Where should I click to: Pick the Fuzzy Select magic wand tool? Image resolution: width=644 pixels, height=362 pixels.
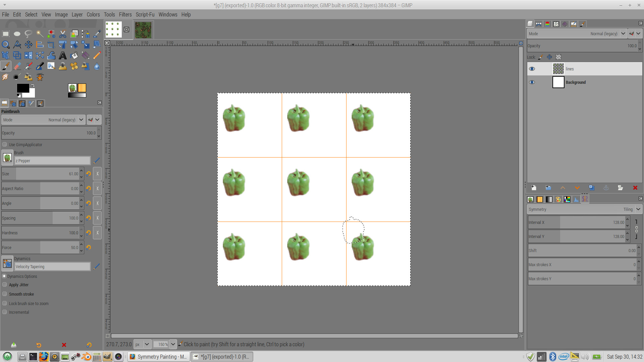tap(40, 34)
